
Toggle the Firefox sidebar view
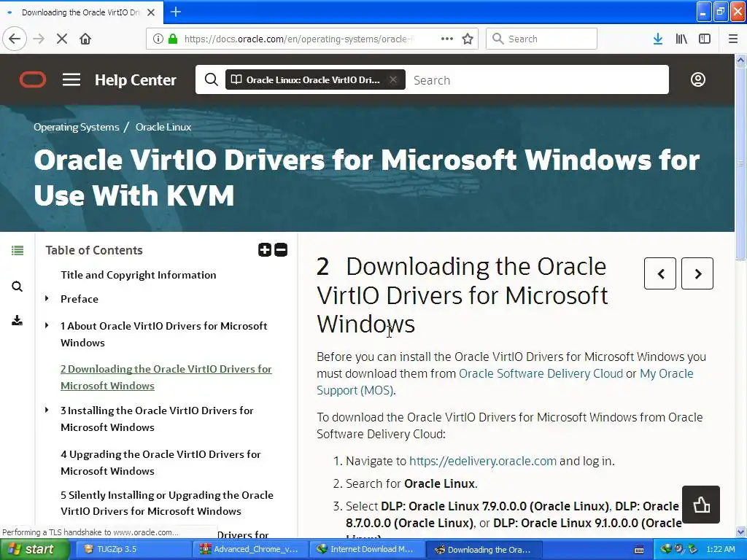pos(705,39)
